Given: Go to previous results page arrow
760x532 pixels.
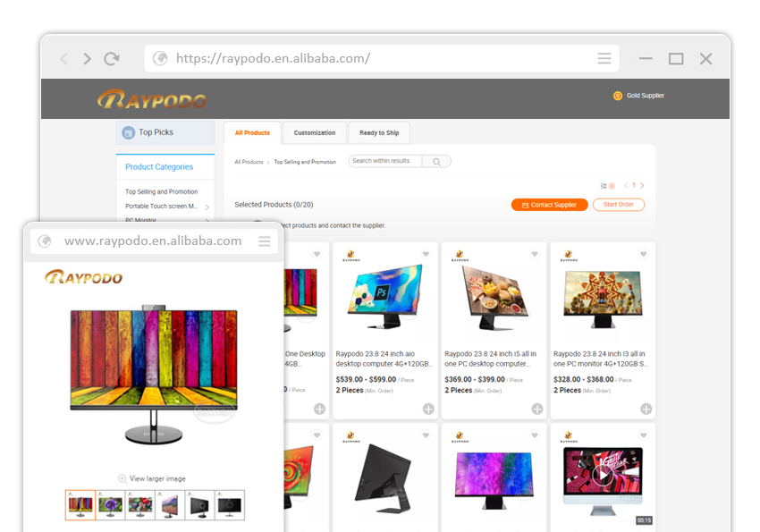Looking at the screenshot, I should [626, 186].
